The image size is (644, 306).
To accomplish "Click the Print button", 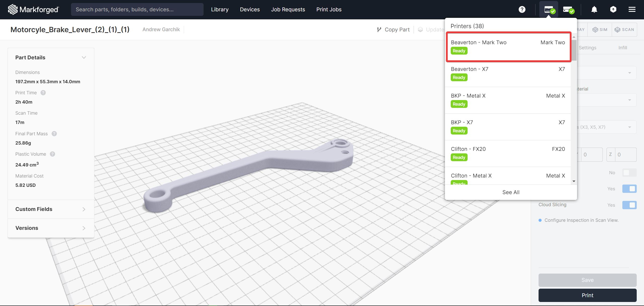I will coord(587,295).
